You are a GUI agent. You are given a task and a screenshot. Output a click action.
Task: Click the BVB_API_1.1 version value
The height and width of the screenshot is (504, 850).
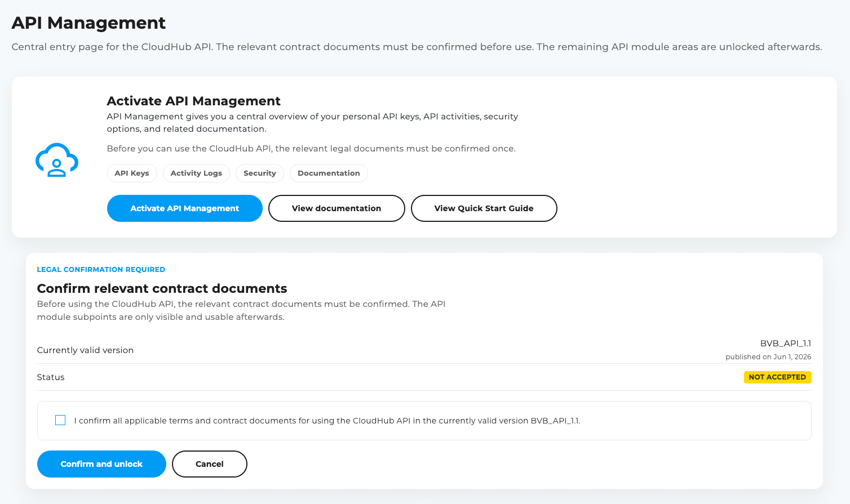[x=786, y=344]
